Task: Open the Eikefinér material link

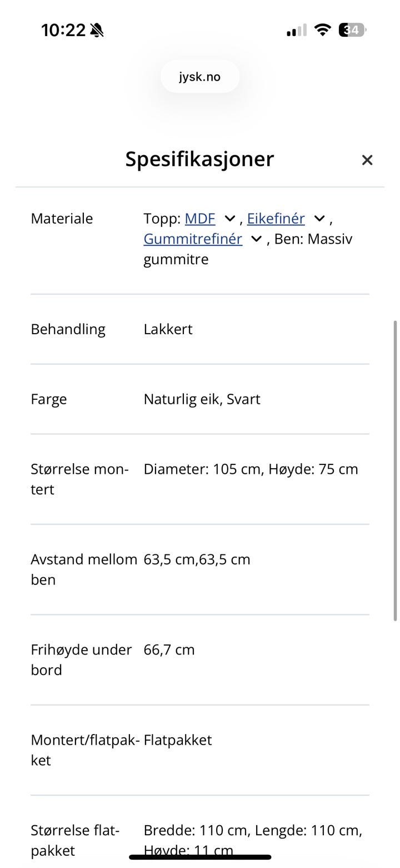Action: (276, 219)
